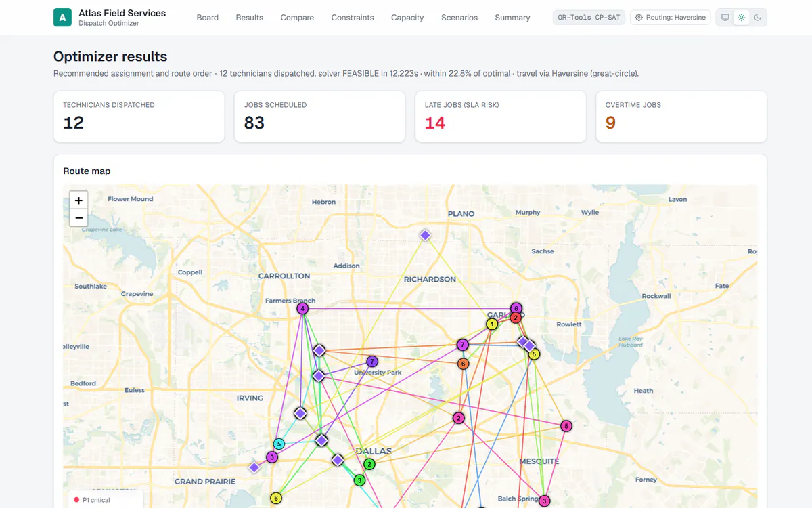Click the red "14" late jobs value
This screenshot has height=508, width=812.
pyautogui.click(x=435, y=123)
